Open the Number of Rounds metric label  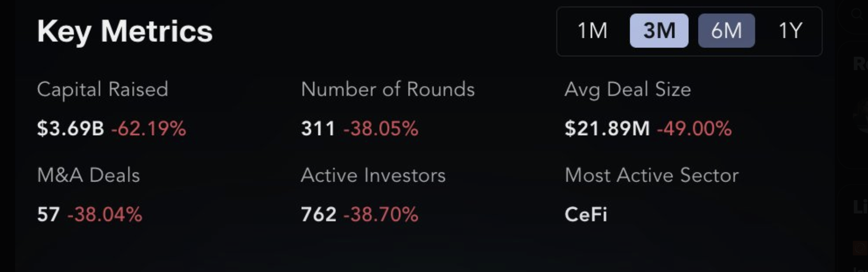pos(387,89)
